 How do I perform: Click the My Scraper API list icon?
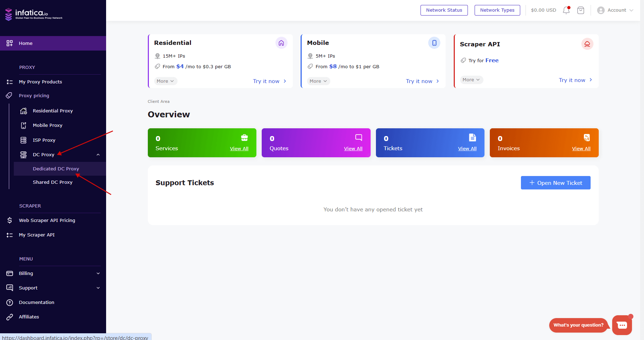[x=10, y=235]
